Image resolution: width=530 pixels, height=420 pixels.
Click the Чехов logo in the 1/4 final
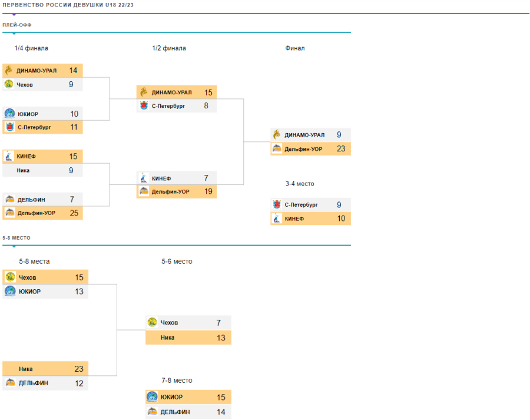(x=9, y=84)
